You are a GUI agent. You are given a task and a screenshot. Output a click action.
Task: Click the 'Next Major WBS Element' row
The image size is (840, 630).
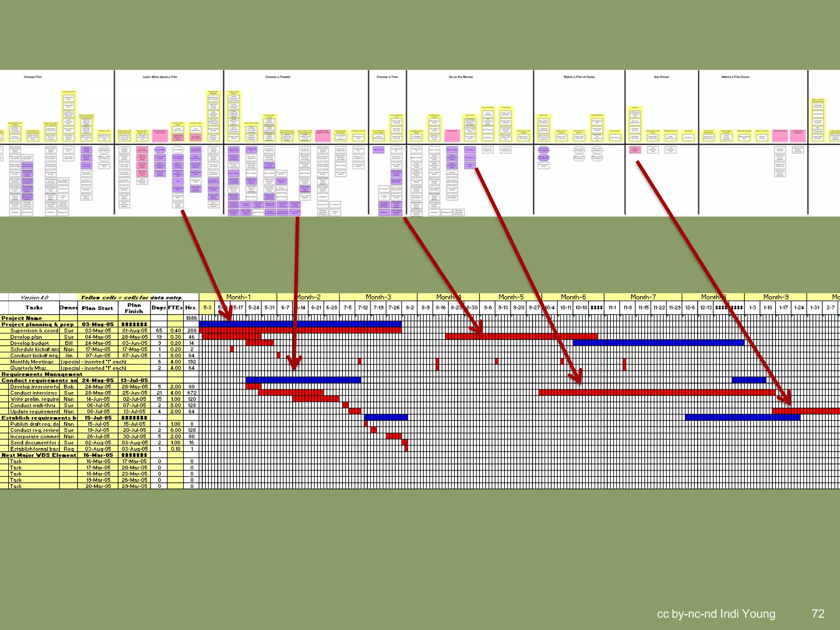(39, 455)
